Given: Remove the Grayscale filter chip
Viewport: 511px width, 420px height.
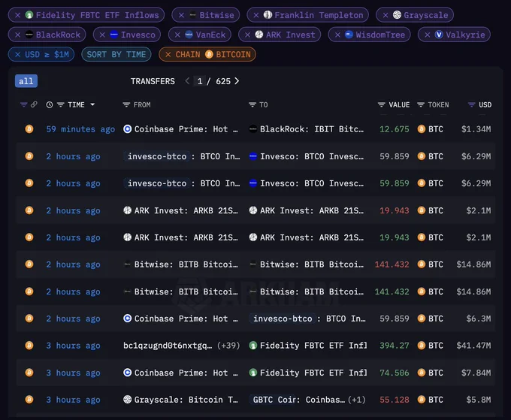Looking at the screenshot, I should (386, 15).
